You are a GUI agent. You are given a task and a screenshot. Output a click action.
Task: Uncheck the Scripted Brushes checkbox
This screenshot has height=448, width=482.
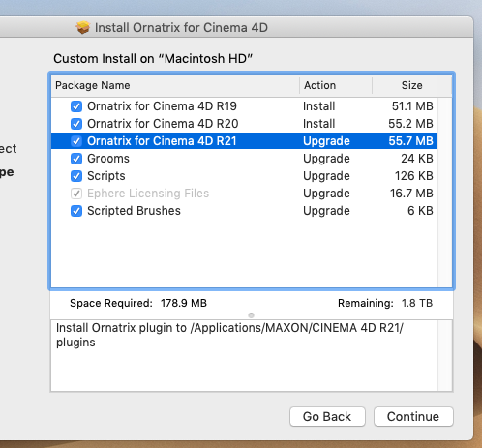point(76,211)
